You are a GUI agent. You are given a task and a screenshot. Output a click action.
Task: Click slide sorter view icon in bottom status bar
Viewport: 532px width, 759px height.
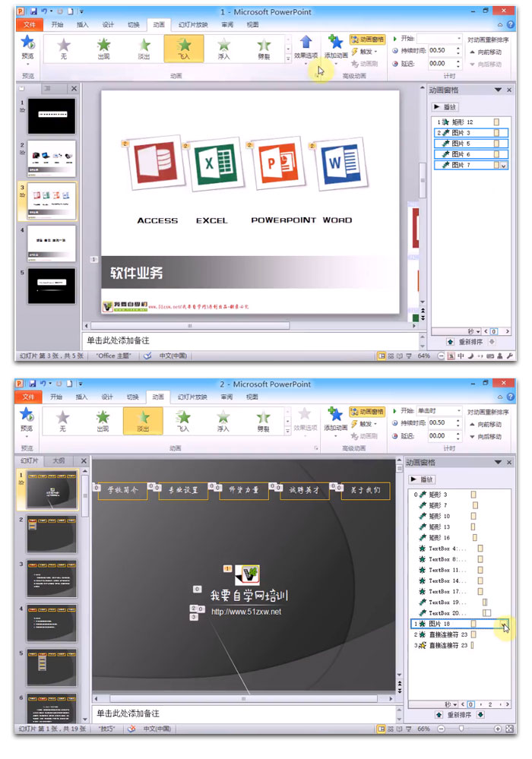(391, 729)
